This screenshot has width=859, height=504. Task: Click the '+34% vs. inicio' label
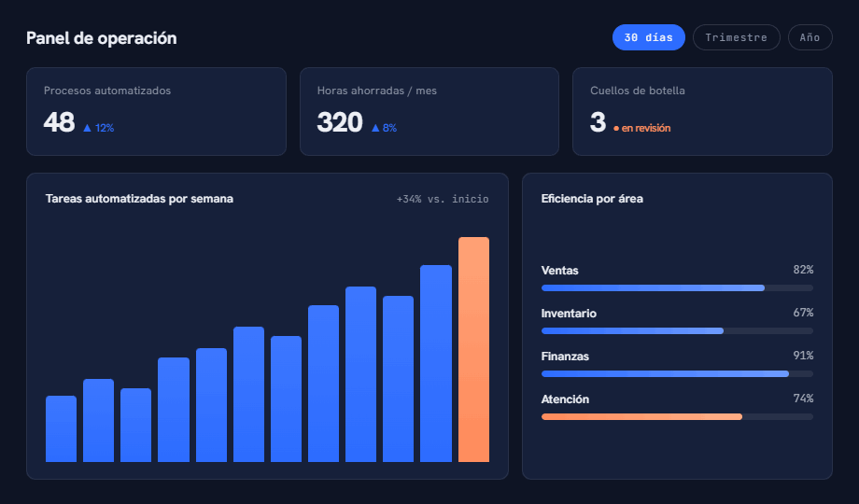(x=443, y=199)
